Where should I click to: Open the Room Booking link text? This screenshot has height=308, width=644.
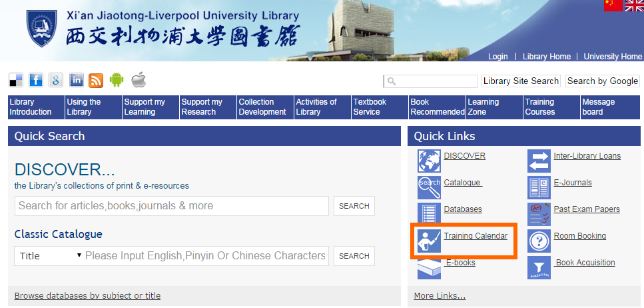pos(580,236)
